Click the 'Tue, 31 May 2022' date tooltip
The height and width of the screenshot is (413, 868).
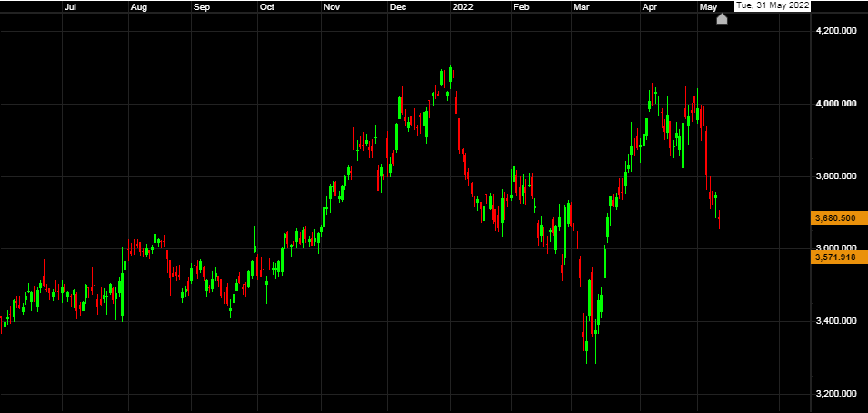click(771, 5)
